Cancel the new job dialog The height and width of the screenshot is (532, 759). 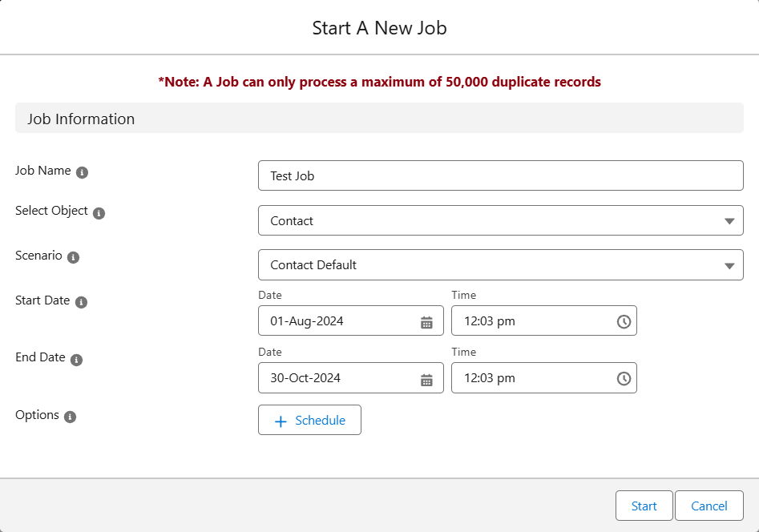(709, 506)
